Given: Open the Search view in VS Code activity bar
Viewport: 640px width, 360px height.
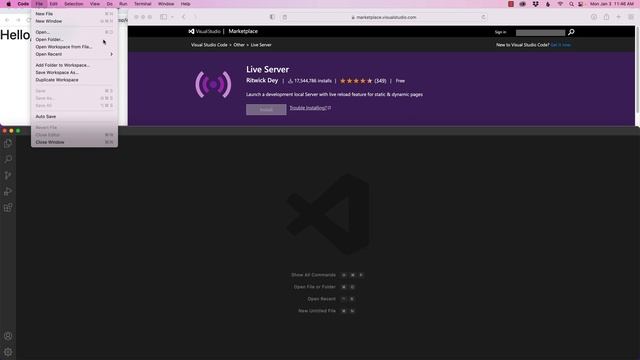Looking at the screenshot, I should click(x=8, y=159).
